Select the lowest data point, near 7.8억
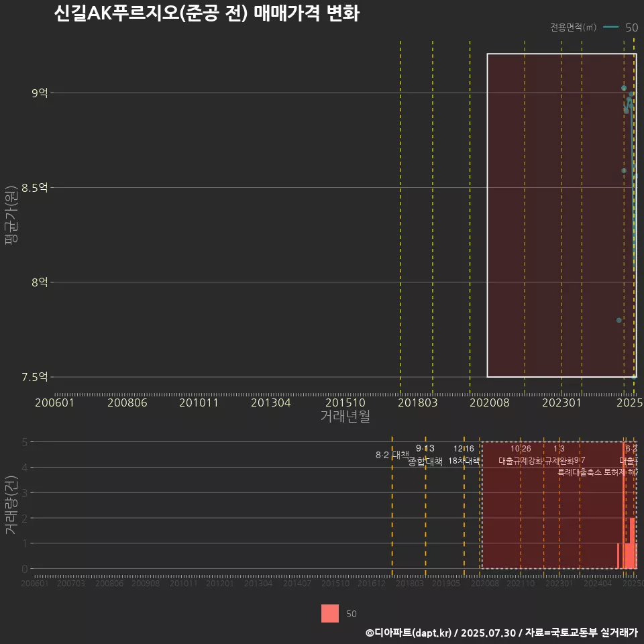The image size is (644, 644). 619,320
